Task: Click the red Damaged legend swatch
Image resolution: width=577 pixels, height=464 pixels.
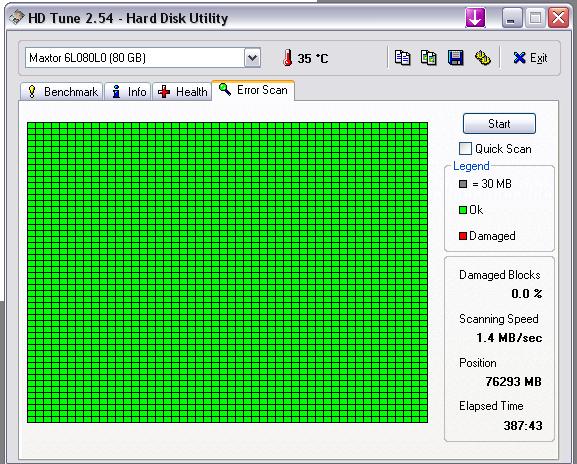Action: [x=463, y=236]
